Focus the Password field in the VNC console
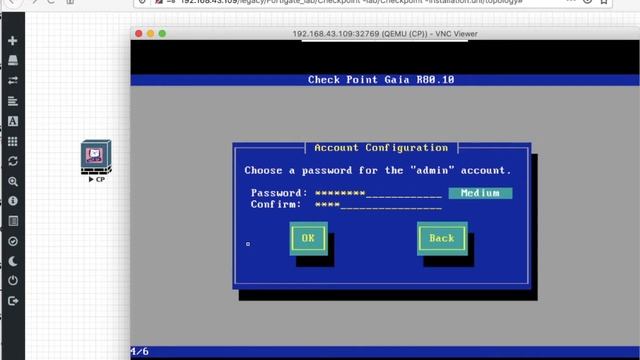The height and width of the screenshot is (360, 640). (378, 193)
